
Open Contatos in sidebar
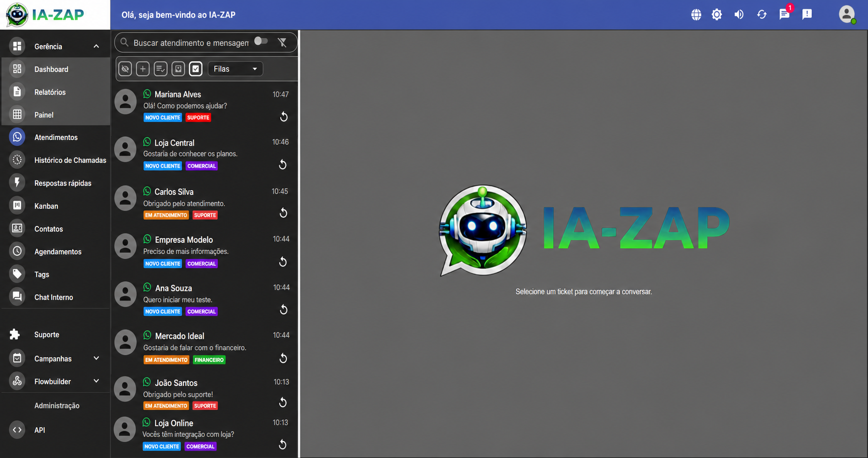pyautogui.click(x=56, y=229)
